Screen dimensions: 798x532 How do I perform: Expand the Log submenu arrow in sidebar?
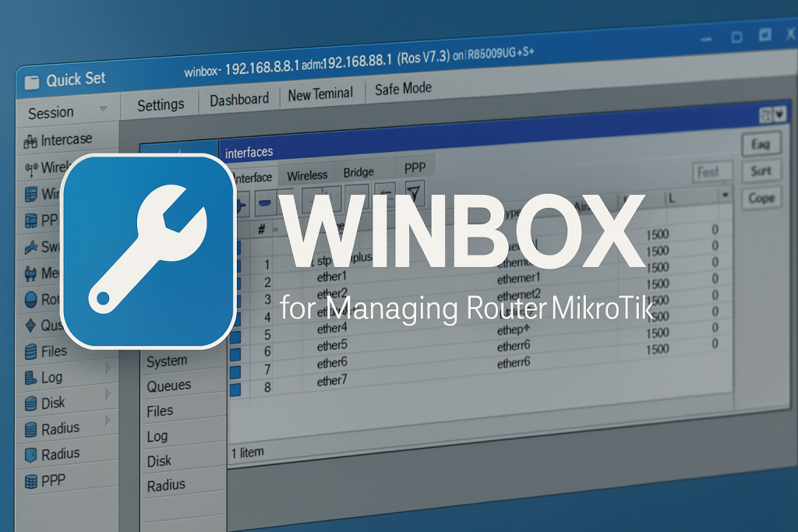pyautogui.click(x=108, y=368)
